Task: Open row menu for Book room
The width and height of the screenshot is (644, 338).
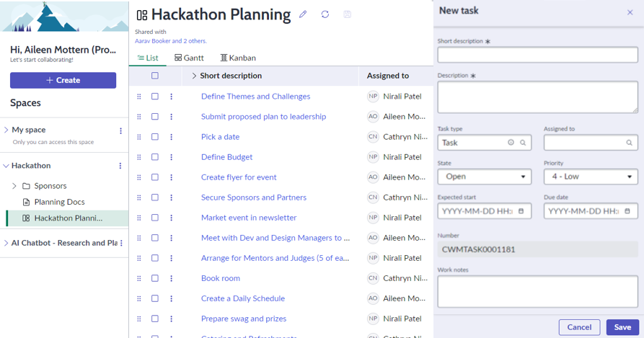Action: click(171, 278)
